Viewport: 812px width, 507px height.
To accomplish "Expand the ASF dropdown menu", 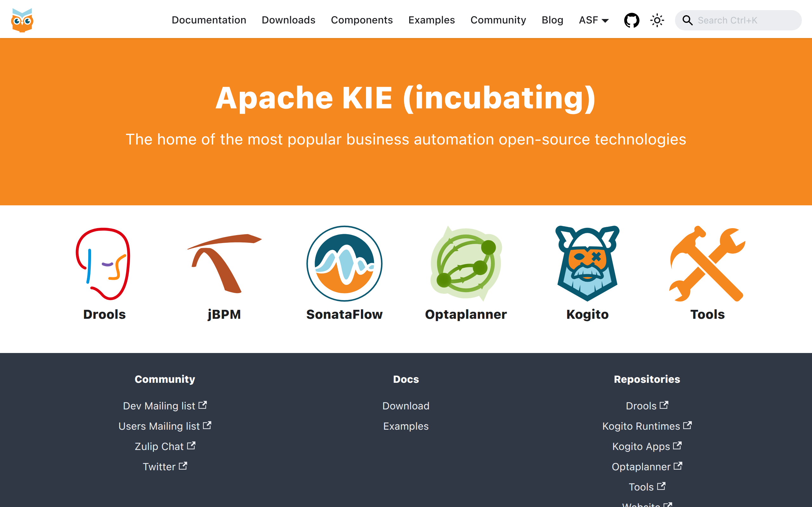I will pos(593,20).
